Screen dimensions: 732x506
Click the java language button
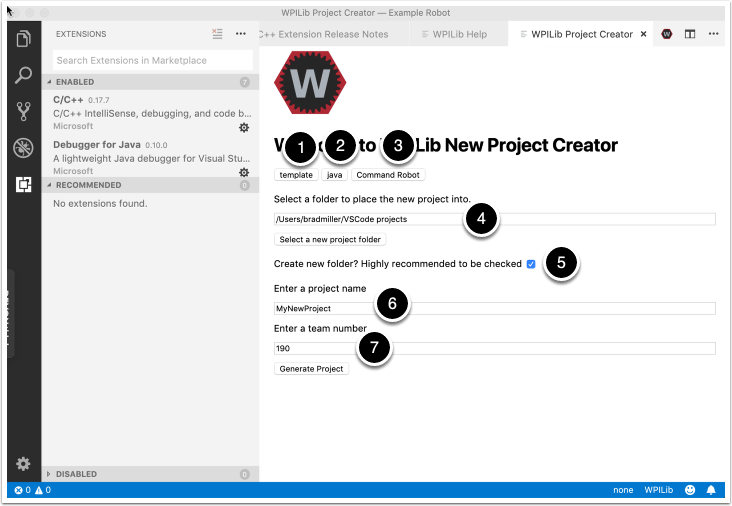pyautogui.click(x=334, y=175)
